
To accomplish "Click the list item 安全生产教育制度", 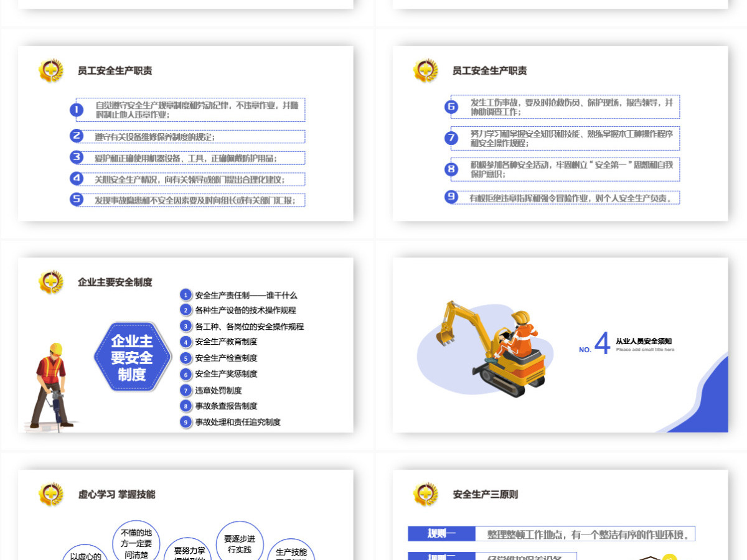I will [227, 342].
